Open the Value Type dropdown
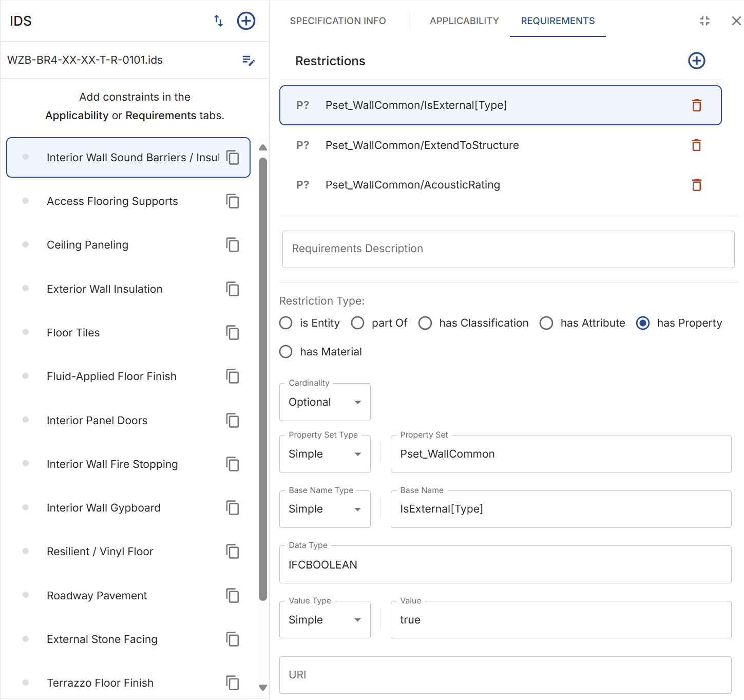The image size is (744, 700). (325, 620)
